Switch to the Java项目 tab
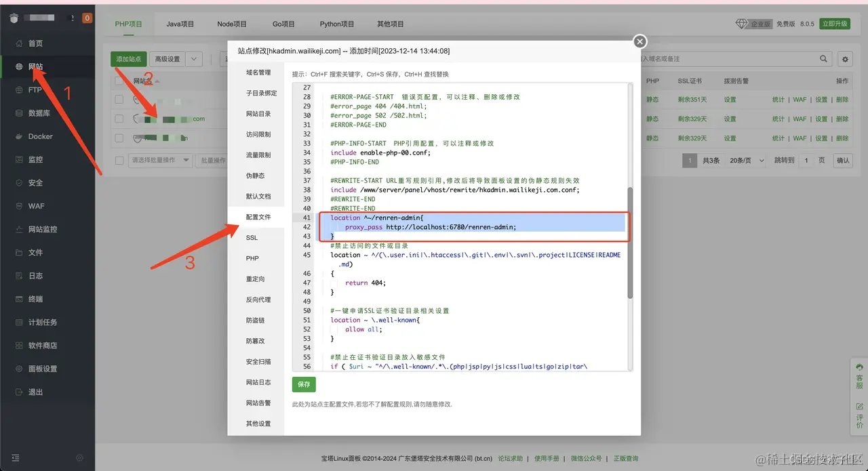This screenshot has width=868, height=471. [x=180, y=24]
